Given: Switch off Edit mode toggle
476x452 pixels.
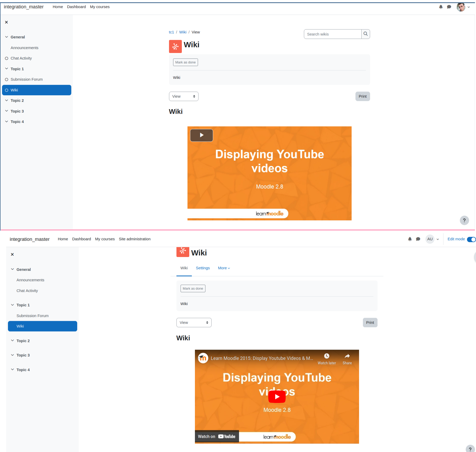Looking at the screenshot, I should coord(471,239).
